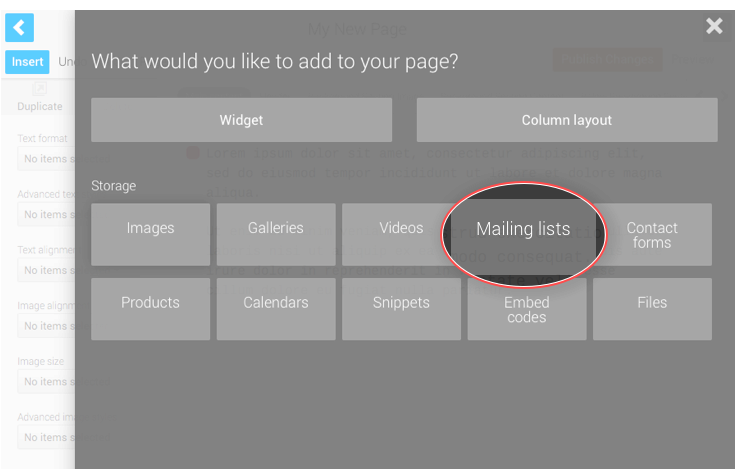Image resolution: width=738 pixels, height=474 pixels.
Task: Select the Products storage tile
Action: click(151, 309)
